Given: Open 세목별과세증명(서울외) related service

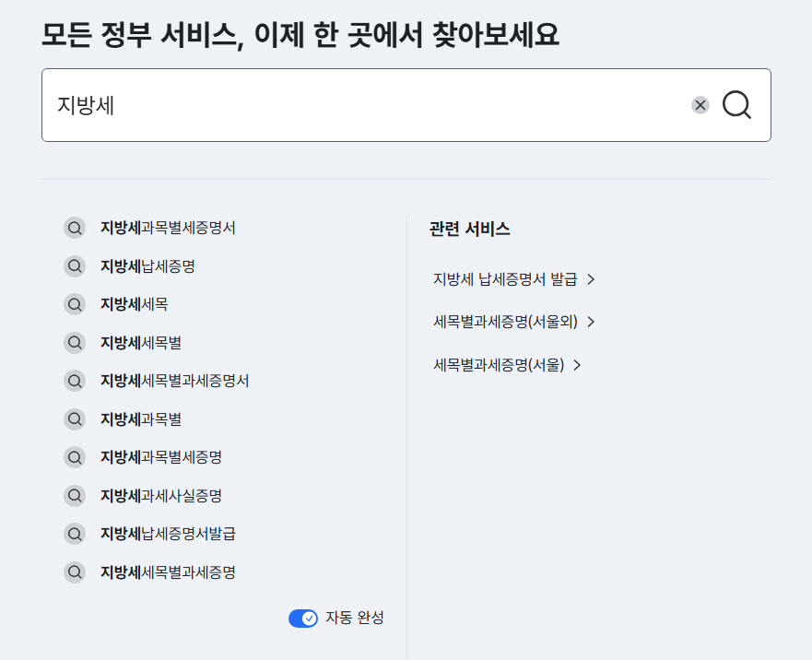Looking at the screenshot, I should pyautogui.click(x=505, y=322).
